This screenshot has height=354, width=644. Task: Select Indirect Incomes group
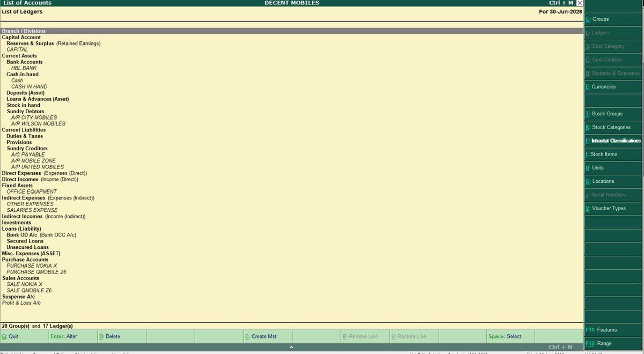pyautogui.click(x=23, y=216)
